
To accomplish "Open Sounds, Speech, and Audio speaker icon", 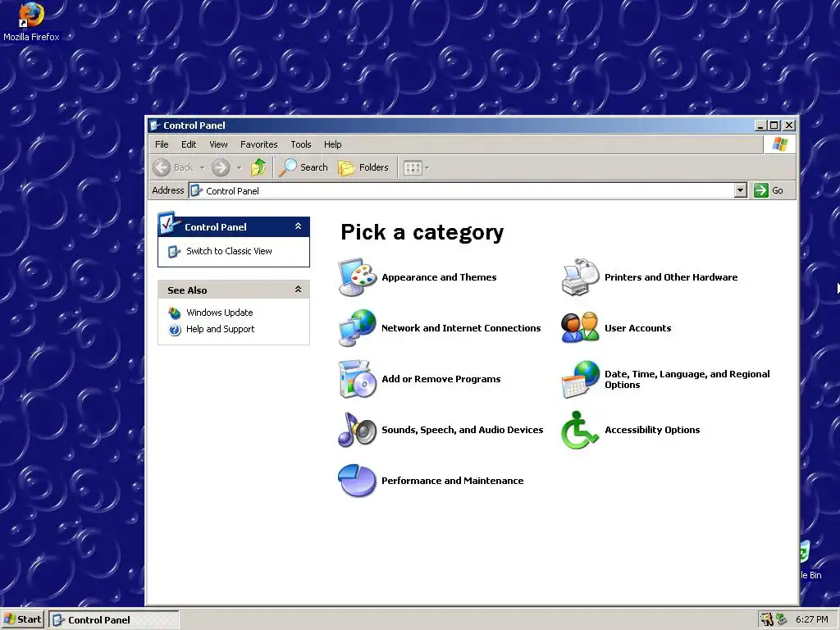I will (358, 430).
